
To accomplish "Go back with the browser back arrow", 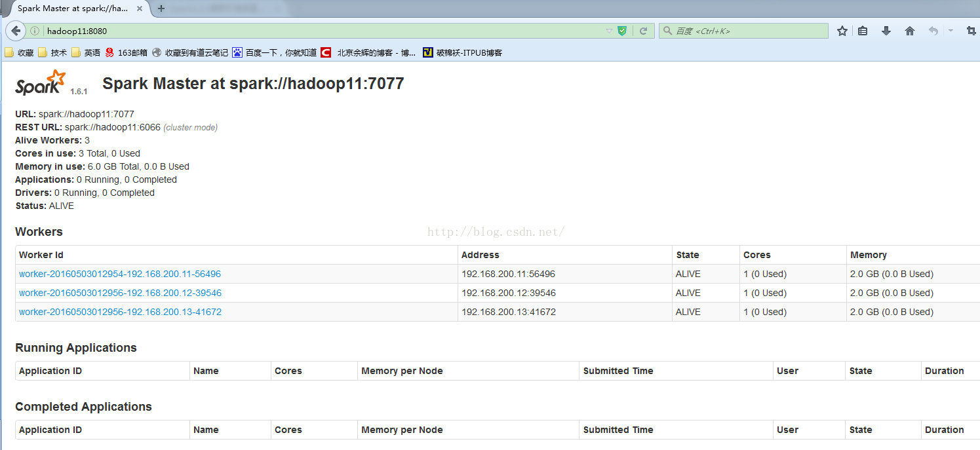I will 16,31.
